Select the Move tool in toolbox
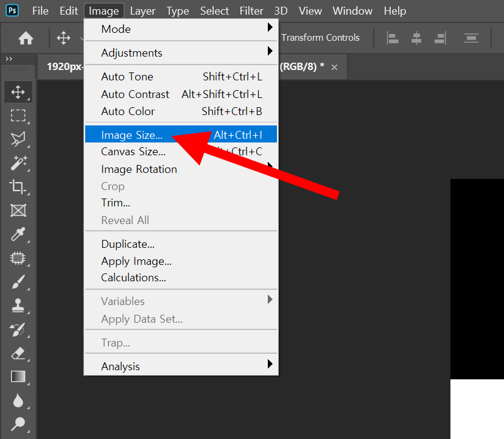The height and width of the screenshot is (439, 504). 18,92
